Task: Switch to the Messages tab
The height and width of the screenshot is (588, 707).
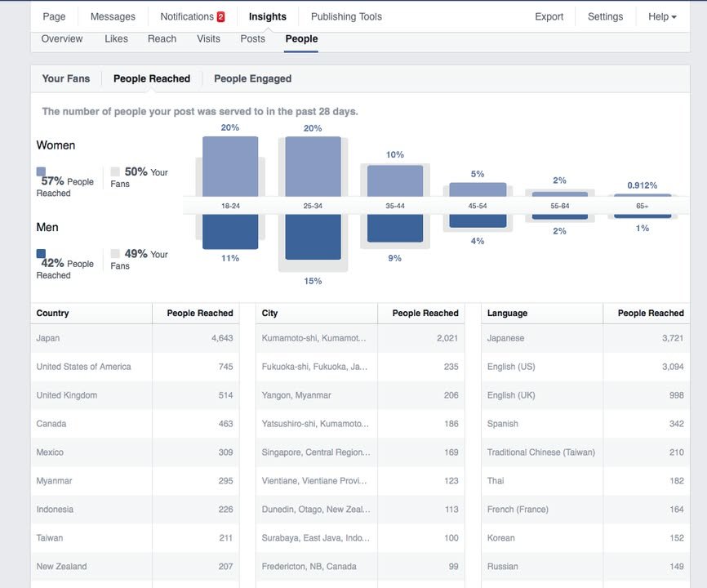Action: (113, 16)
